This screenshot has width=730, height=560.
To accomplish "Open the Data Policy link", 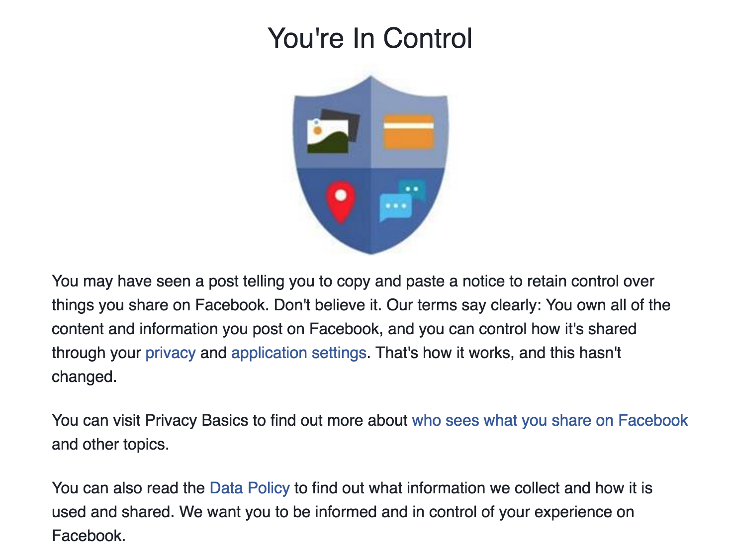I will click(x=249, y=488).
